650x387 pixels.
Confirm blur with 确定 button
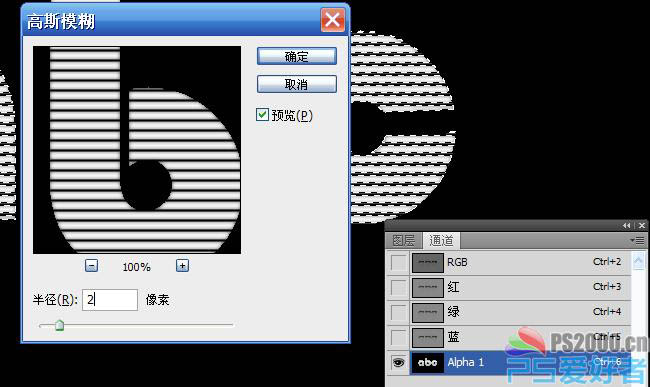point(296,56)
